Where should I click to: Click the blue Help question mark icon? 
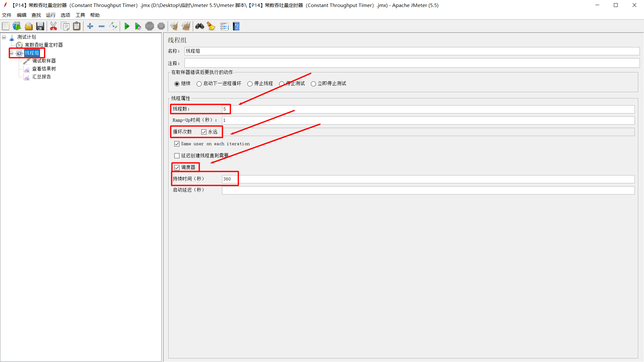coord(236,26)
